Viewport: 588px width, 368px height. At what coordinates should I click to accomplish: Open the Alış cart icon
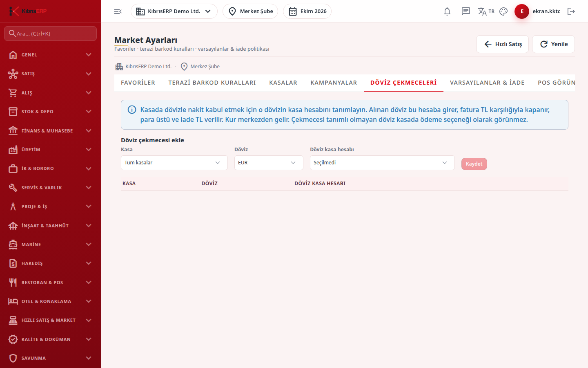[x=13, y=93]
